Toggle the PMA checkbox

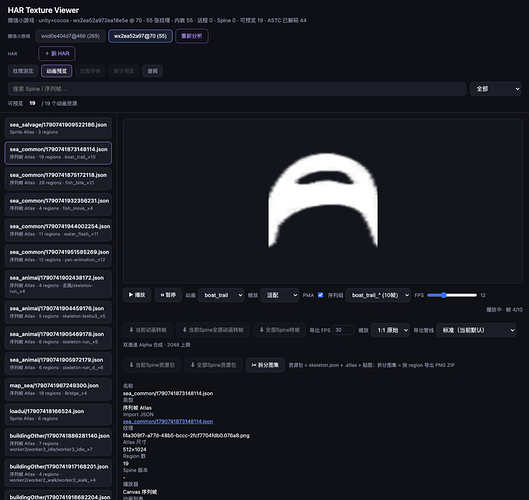(321, 295)
